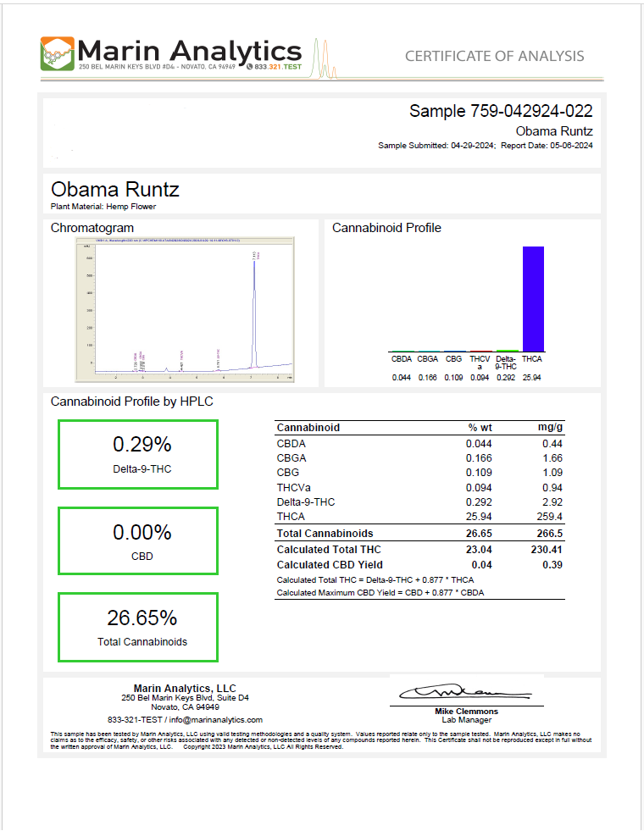Click the "Chromatogram" section heading
This screenshot has width=644, height=831.
(x=92, y=228)
